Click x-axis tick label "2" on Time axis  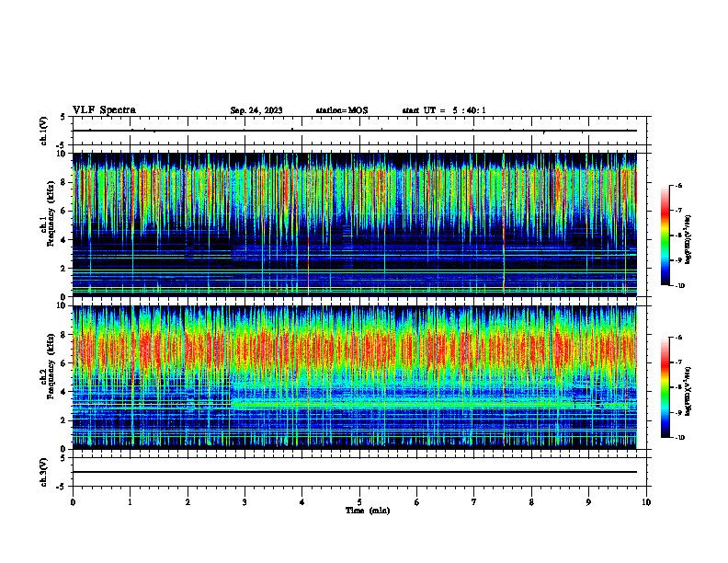coord(188,502)
